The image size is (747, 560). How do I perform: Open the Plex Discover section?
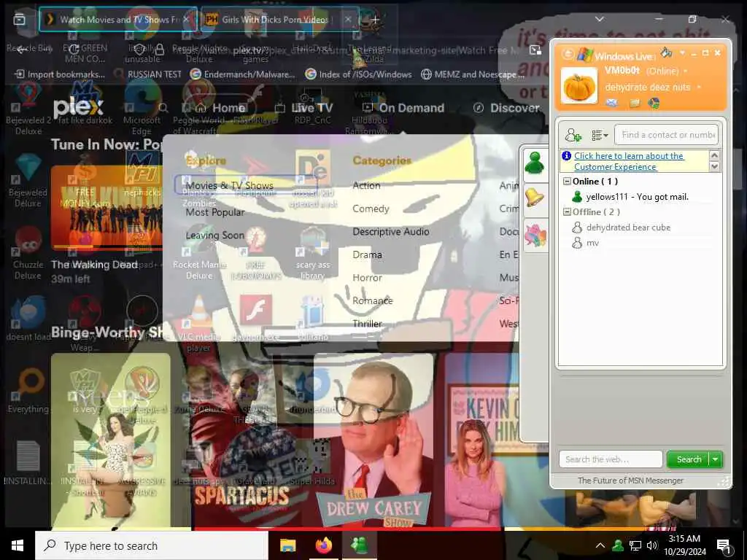click(506, 108)
